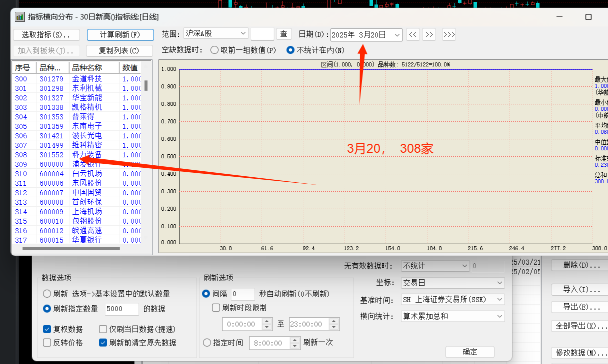This screenshot has width=608, height=364.
Task: Open the 日期 date picker dropdown
Action: click(397, 35)
